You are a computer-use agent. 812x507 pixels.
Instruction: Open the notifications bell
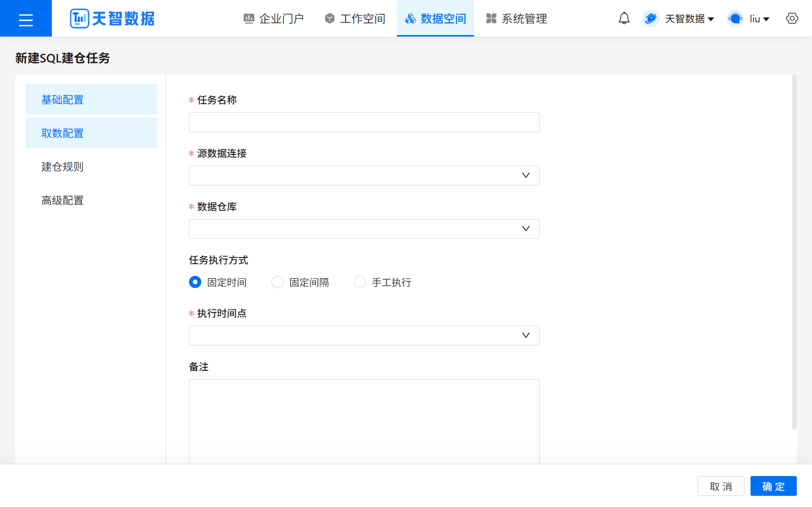(x=624, y=19)
